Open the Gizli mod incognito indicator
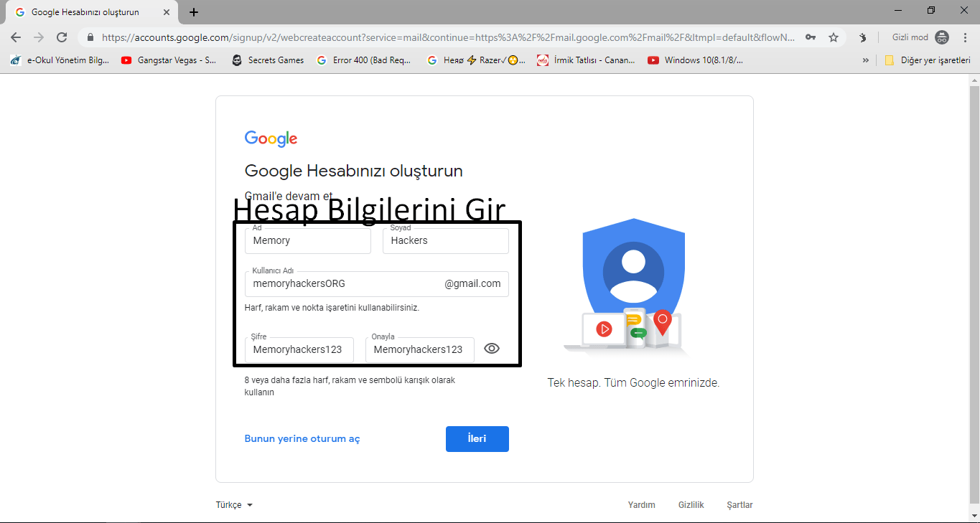Image resolution: width=980 pixels, height=523 pixels. pyautogui.click(x=920, y=37)
